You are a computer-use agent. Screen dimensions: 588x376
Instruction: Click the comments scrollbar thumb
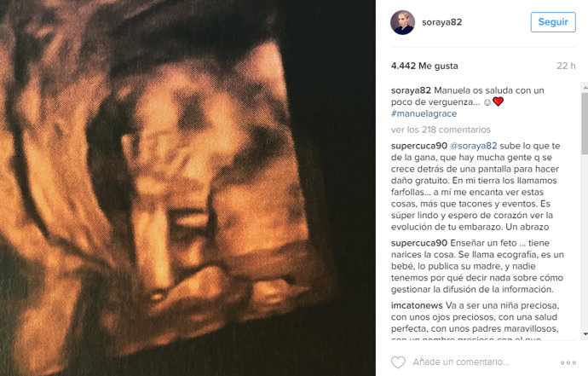(585, 123)
